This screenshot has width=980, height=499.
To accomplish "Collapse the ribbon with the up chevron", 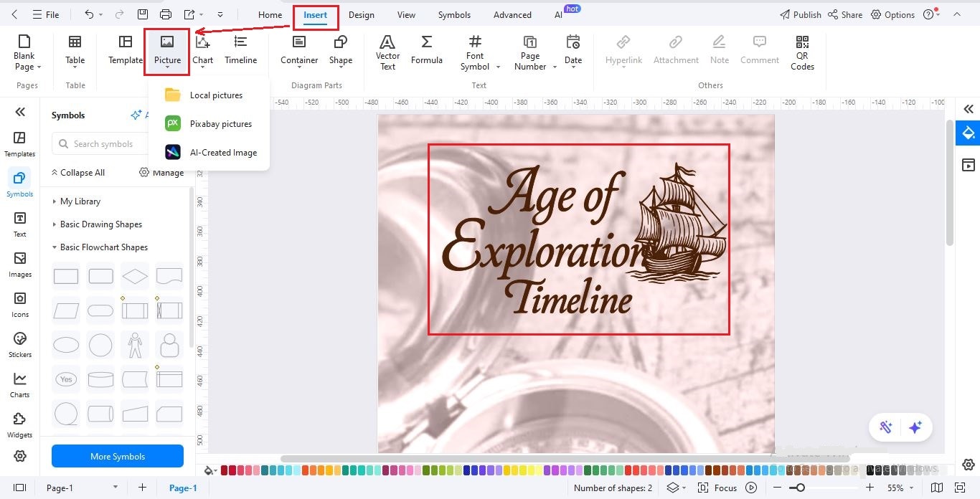I will [x=956, y=14].
